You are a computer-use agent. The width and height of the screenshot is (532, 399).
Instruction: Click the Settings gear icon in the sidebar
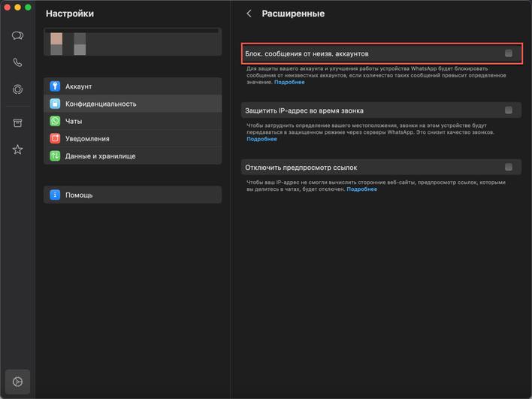(17, 382)
